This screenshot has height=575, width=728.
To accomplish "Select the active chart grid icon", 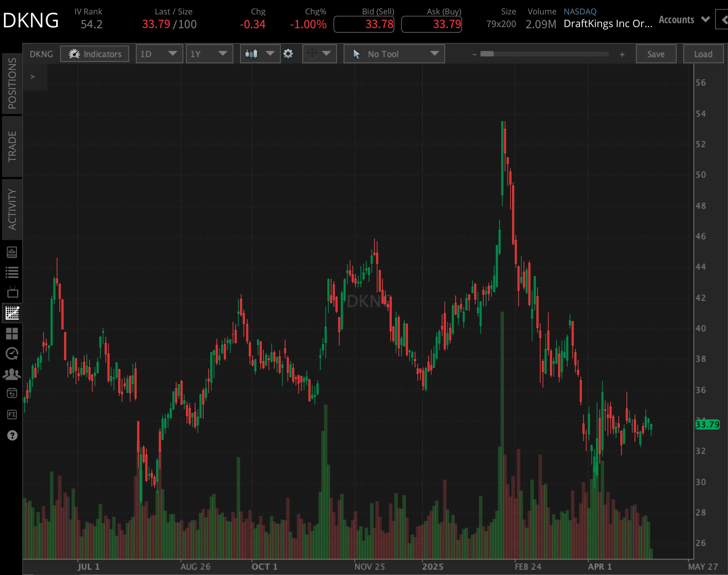I will tap(12, 312).
